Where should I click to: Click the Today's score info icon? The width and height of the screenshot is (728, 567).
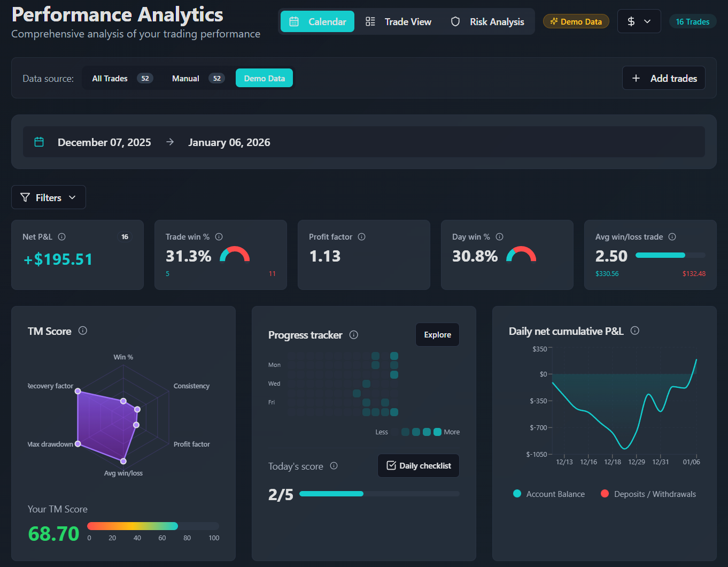[x=334, y=466]
